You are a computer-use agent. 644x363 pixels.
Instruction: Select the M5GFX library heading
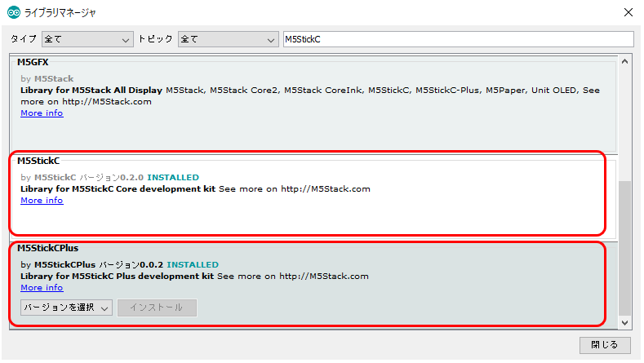[33, 61]
